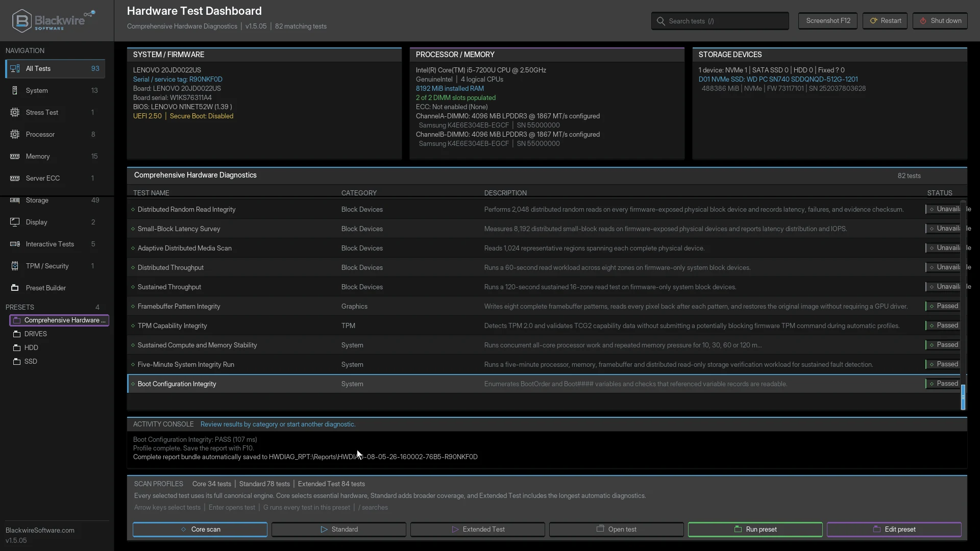The width and height of the screenshot is (980, 551).
Task: Click the Interactive Tests icon
Action: coord(15,244)
